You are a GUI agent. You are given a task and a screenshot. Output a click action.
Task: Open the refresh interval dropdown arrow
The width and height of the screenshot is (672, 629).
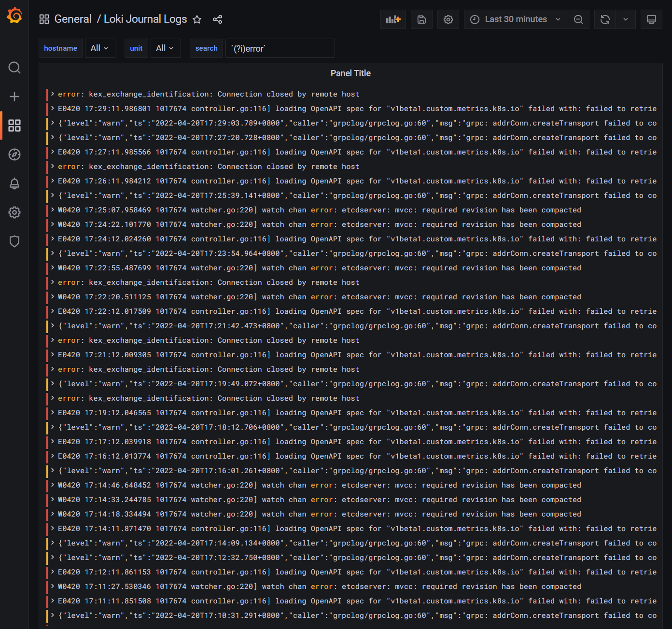626,19
